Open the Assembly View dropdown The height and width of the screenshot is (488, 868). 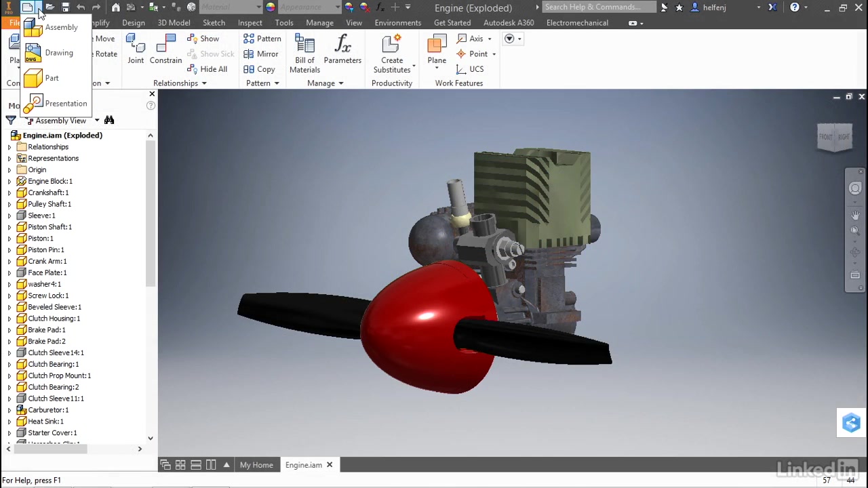tap(97, 120)
